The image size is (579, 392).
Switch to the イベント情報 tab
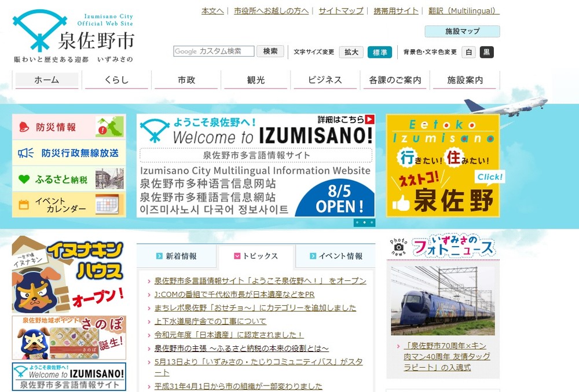pyautogui.click(x=336, y=256)
